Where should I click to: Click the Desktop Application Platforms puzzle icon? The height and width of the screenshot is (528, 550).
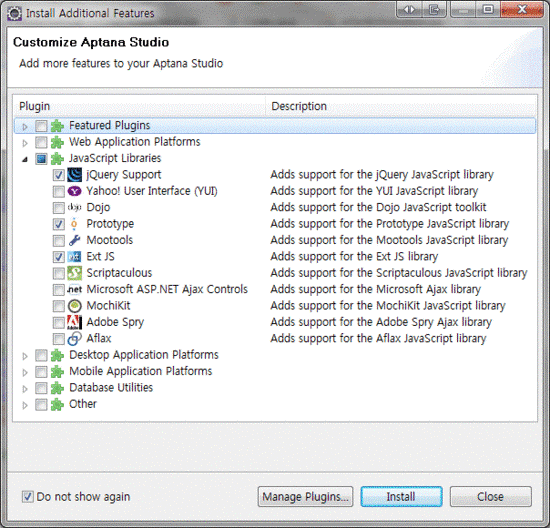tap(57, 355)
